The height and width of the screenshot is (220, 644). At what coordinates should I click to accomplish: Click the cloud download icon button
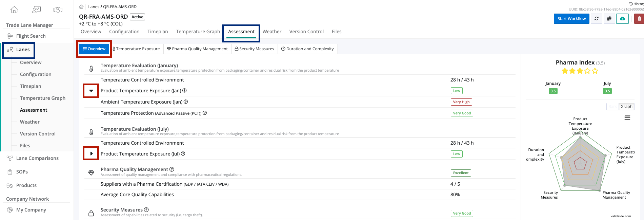[x=623, y=19]
